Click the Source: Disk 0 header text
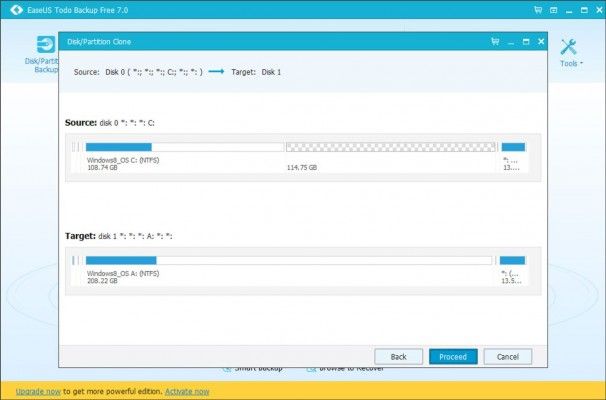Screen dimensions: 606x400 point(138,72)
